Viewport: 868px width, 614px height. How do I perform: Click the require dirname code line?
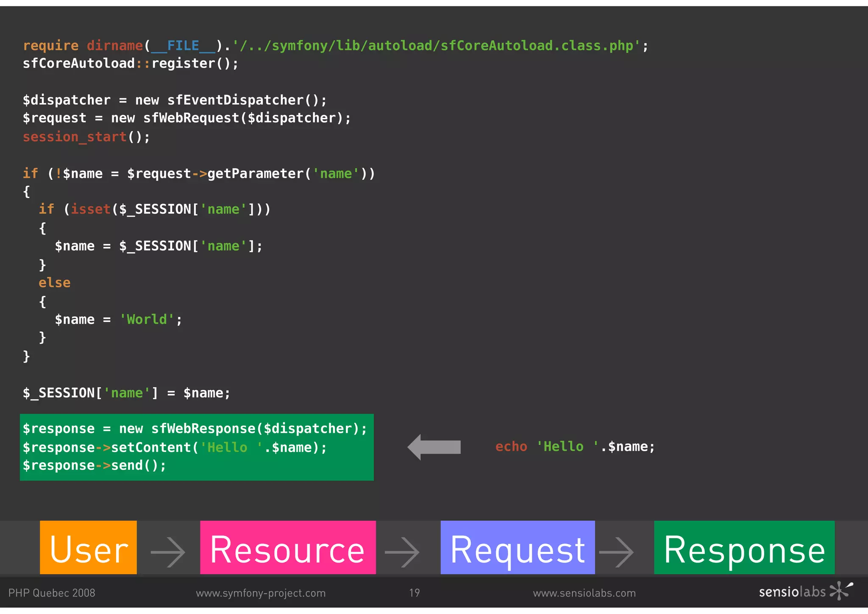[335, 45]
